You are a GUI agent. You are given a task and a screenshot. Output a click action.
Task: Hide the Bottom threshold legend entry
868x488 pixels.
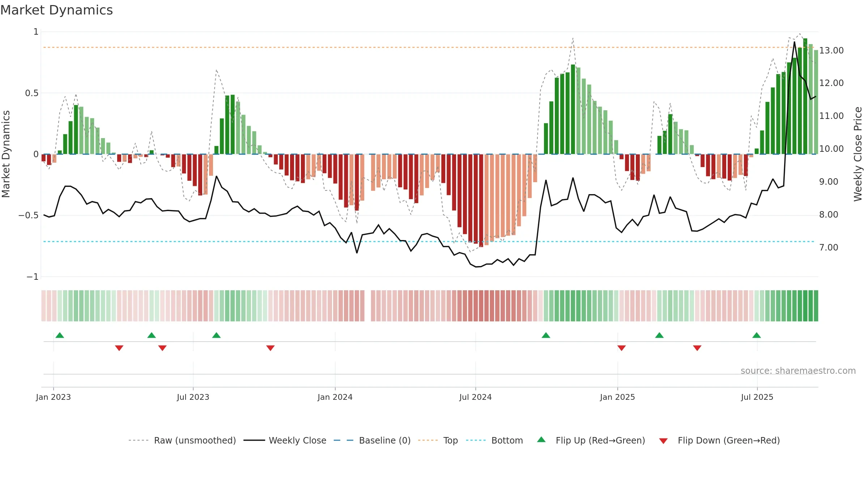pos(494,440)
